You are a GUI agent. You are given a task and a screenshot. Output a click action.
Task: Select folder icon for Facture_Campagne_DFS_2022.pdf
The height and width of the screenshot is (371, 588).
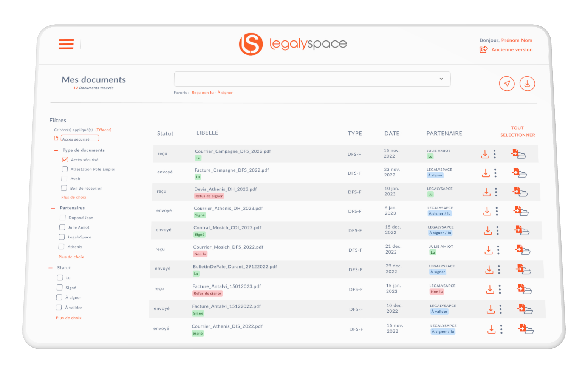[x=519, y=173]
